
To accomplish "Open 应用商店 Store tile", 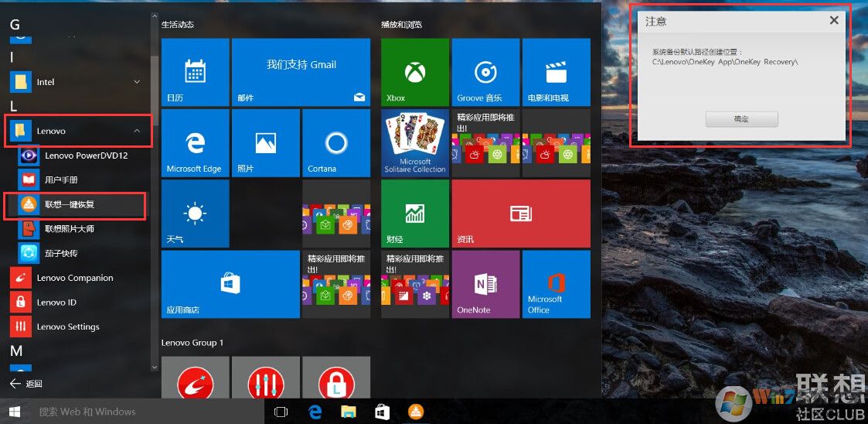I will (x=230, y=284).
